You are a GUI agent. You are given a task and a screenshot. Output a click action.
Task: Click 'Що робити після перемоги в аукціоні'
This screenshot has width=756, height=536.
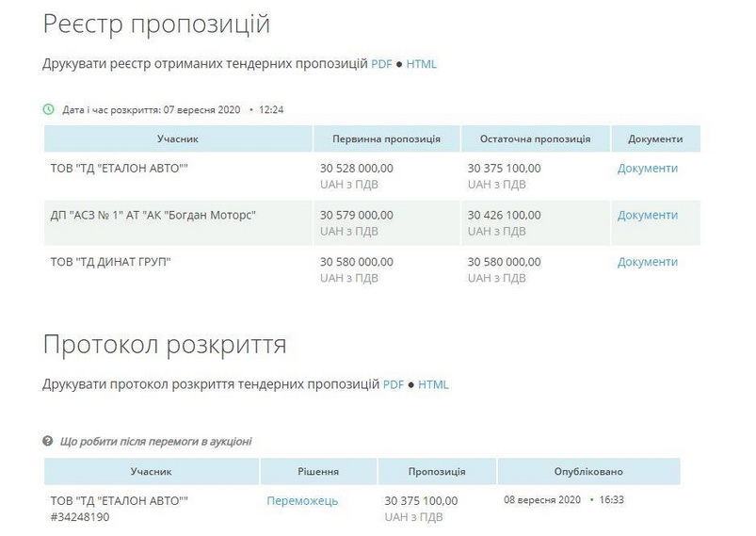(154, 441)
